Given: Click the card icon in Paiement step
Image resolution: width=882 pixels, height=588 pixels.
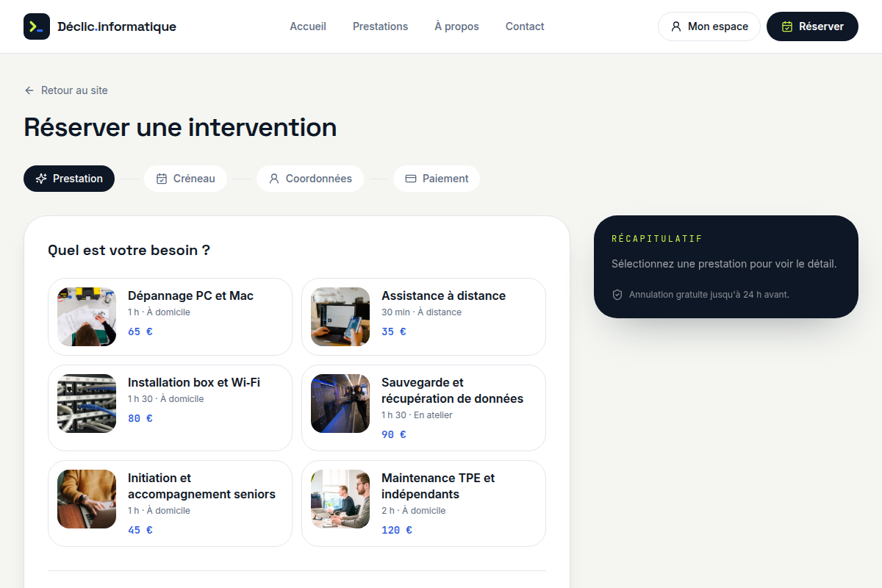Looking at the screenshot, I should tap(411, 179).
